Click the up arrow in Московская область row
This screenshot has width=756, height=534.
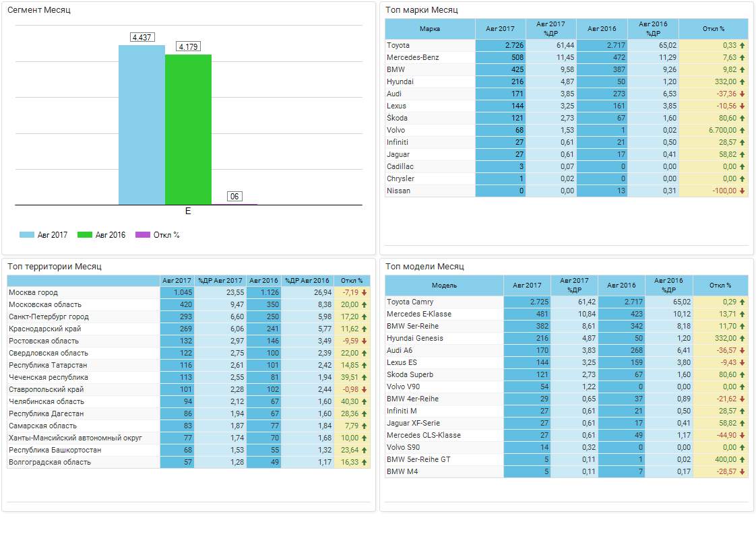click(364, 304)
